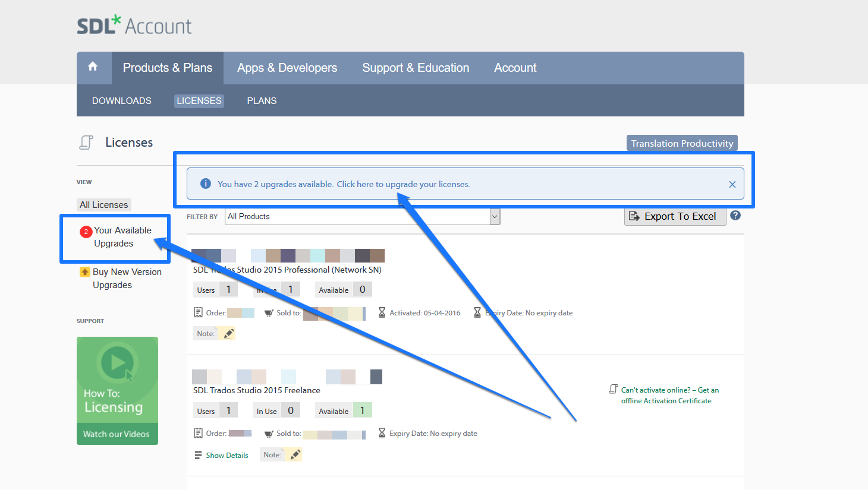Switch to the PLANS sub-tab
Viewport: 868px width, 490px height.
pos(262,101)
